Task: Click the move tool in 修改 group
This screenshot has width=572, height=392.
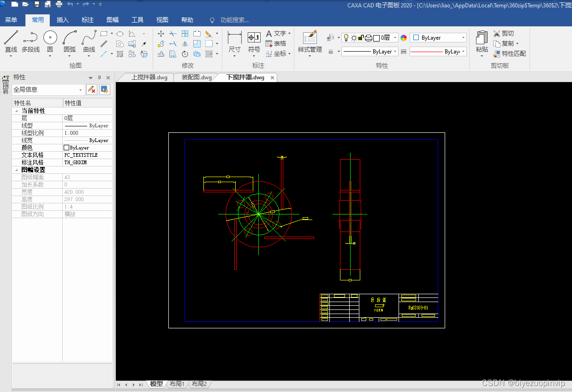Action: pos(161,34)
